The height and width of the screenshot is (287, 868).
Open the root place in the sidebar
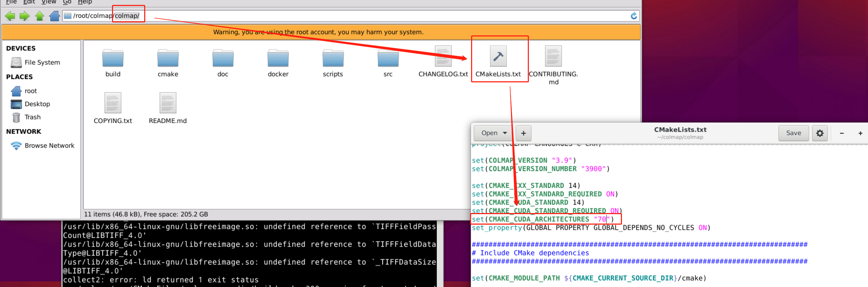tap(24, 91)
